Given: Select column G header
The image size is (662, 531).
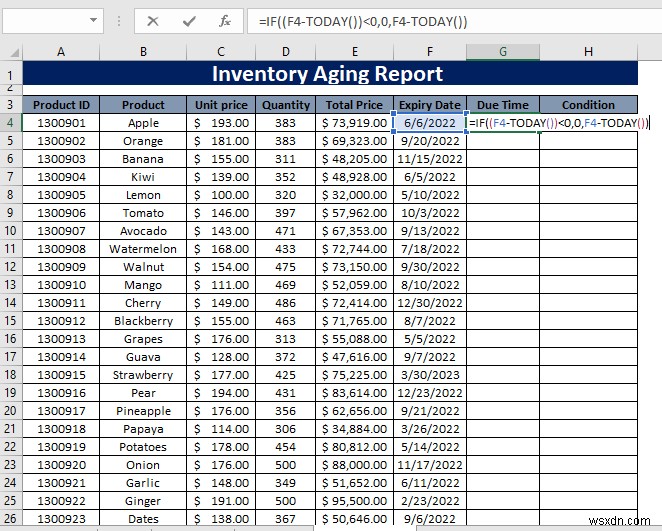Looking at the screenshot, I should pyautogui.click(x=503, y=52).
